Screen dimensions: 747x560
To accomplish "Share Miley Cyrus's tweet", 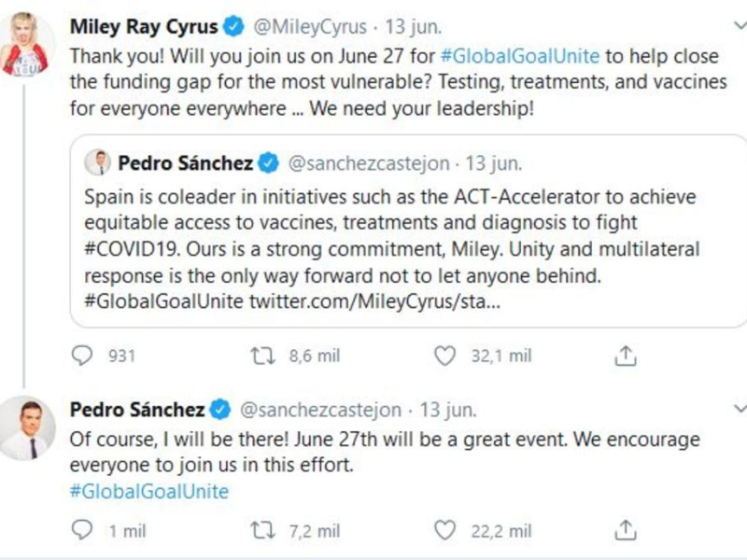I will [x=628, y=356].
